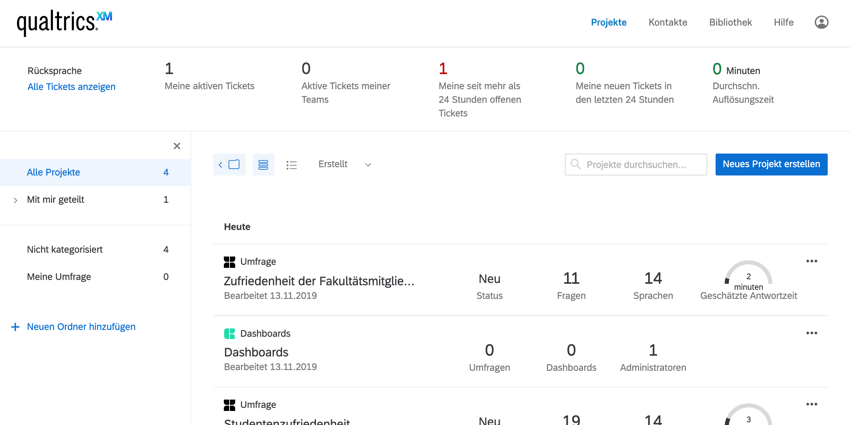Click the search magnifier icon
The height and width of the screenshot is (425, 850).
576,164
